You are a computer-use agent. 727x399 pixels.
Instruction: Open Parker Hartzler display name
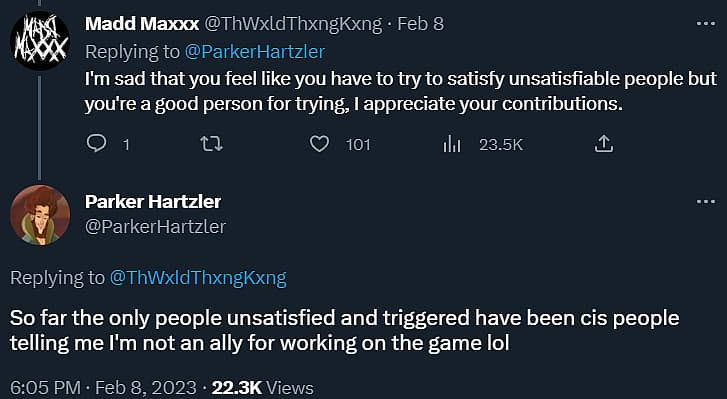click(x=153, y=202)
